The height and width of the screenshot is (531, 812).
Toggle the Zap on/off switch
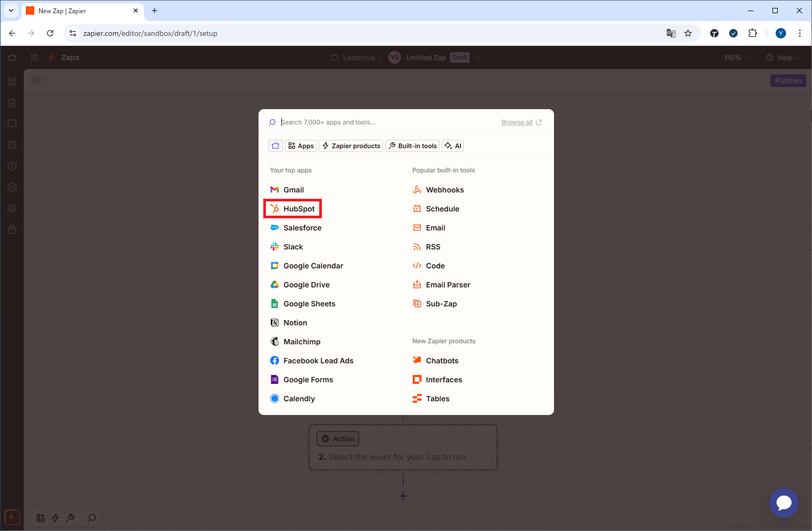pos(40,80)
